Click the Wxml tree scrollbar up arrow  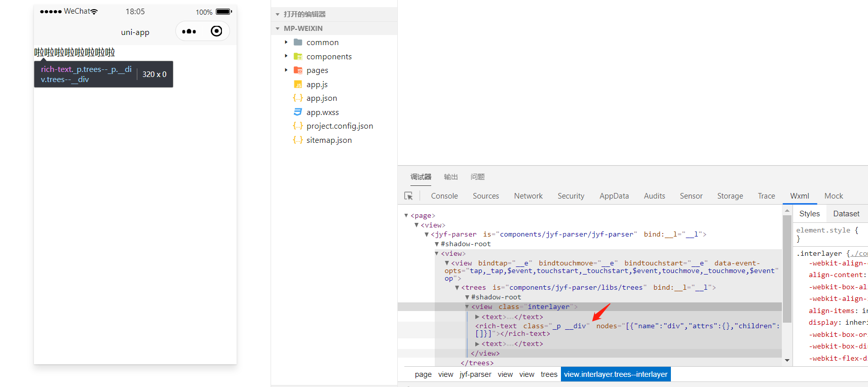787,210
